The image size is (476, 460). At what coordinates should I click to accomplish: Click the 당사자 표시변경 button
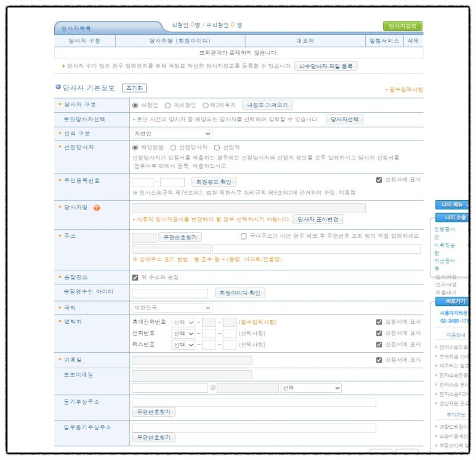[x=318, y=219]
